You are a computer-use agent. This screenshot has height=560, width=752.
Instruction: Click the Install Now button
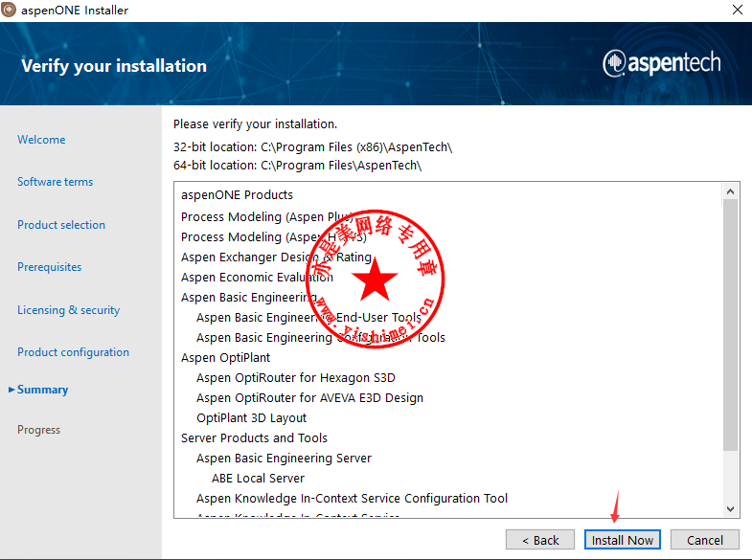click(x=622, y=540)
